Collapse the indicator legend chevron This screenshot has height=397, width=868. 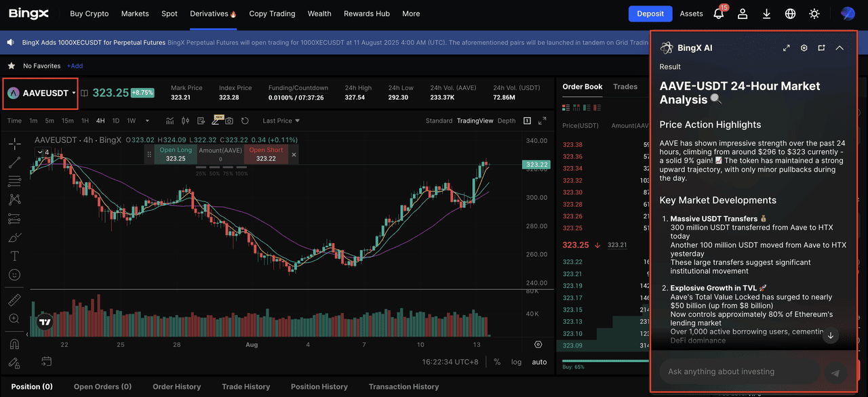(x=41, y=152)
